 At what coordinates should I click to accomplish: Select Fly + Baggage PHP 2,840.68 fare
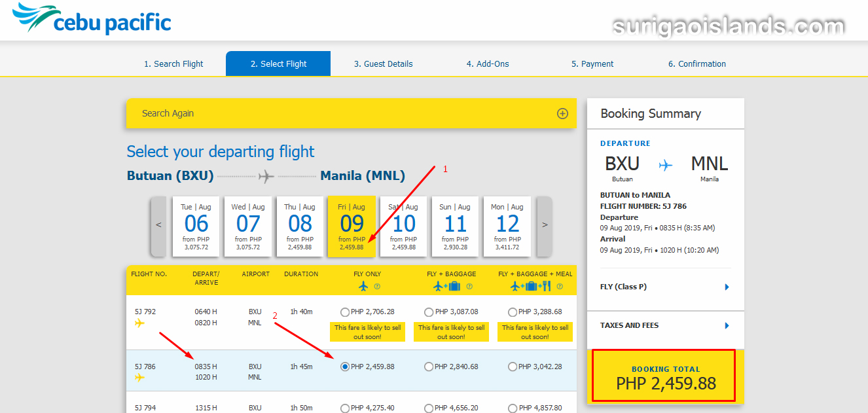pyautogui.click(x=429, y=367)
